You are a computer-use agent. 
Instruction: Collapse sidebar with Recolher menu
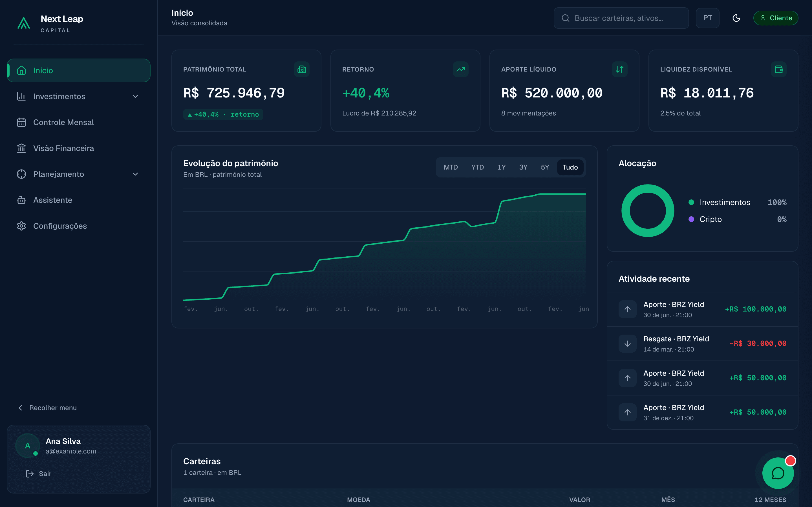[x=47, y=408]
